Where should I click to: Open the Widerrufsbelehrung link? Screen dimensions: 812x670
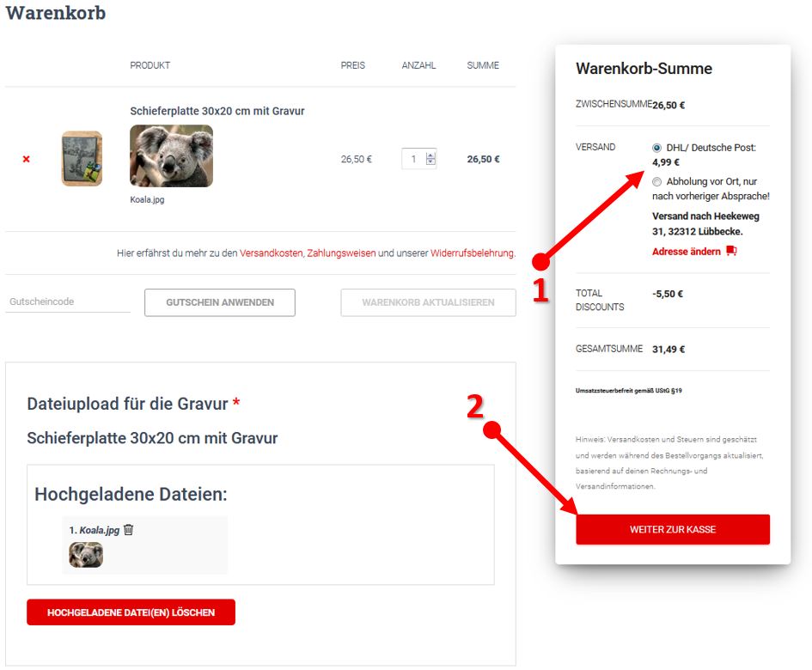472,253
